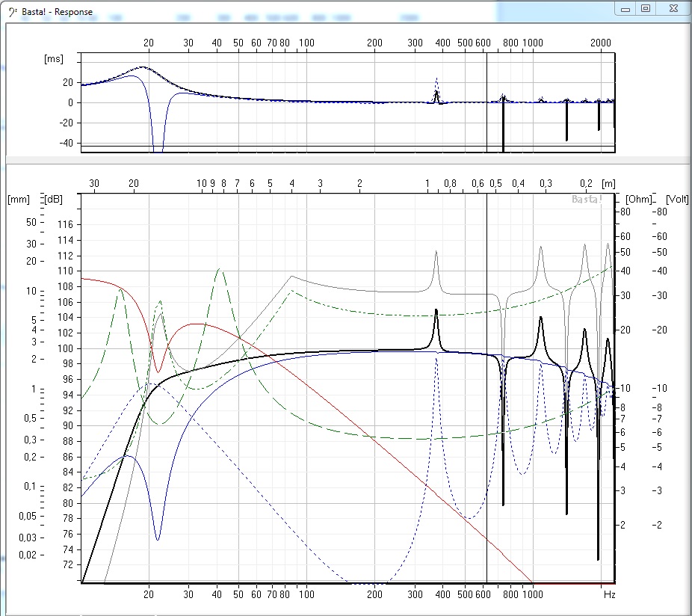Click the 1000 label on bottom frequency axis
692x616 pixels.
(533, 594)
